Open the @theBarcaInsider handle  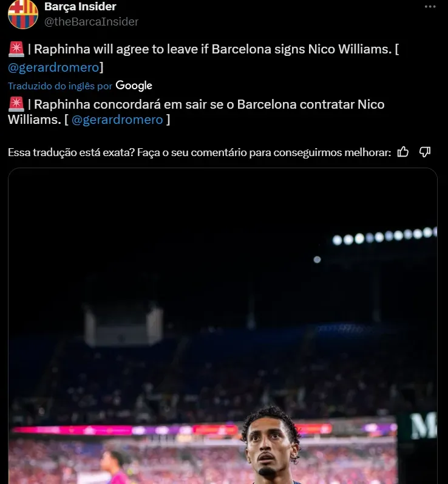coord(91,22)
